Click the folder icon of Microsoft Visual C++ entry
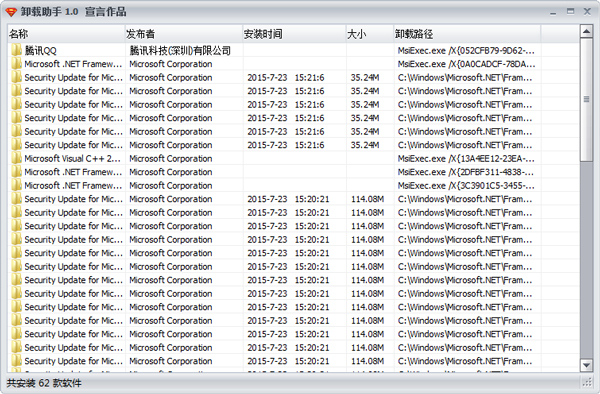600x394 pixels. pyautogui.click(x=16, y=158)
